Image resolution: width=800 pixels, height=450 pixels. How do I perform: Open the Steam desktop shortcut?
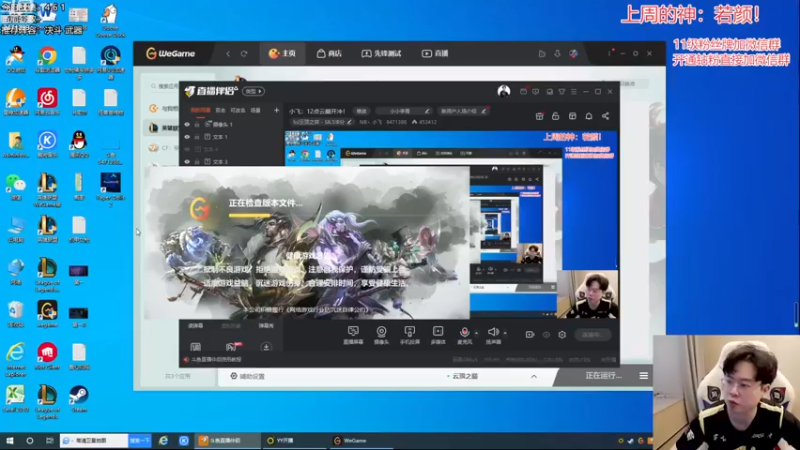(79, 399)
